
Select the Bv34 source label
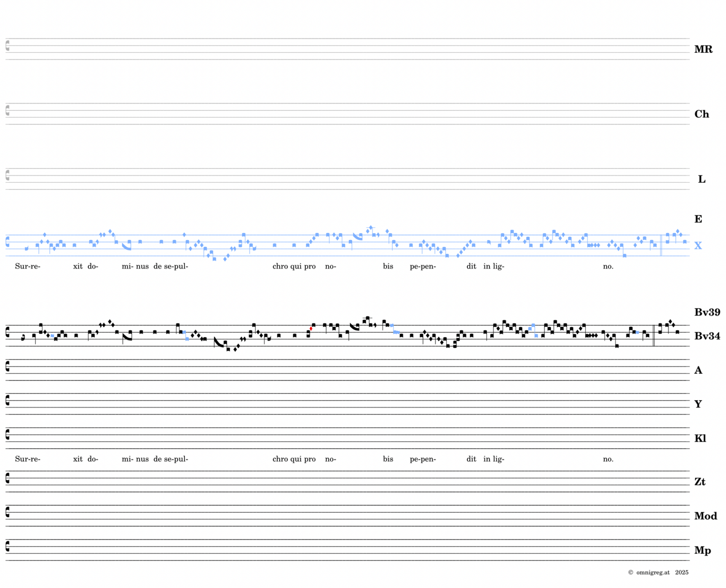707,336
